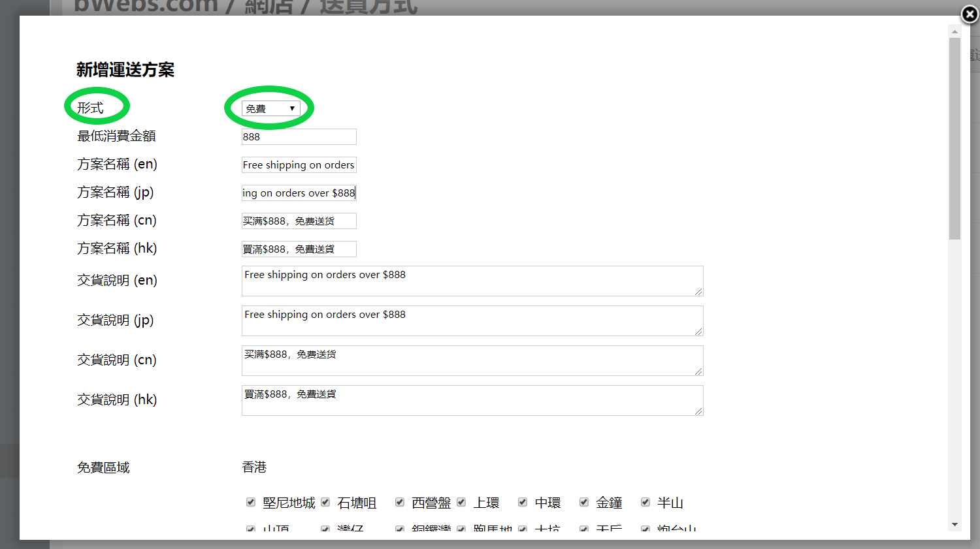
Task: Deselect the 中環 checkbox
Action: 523,502
